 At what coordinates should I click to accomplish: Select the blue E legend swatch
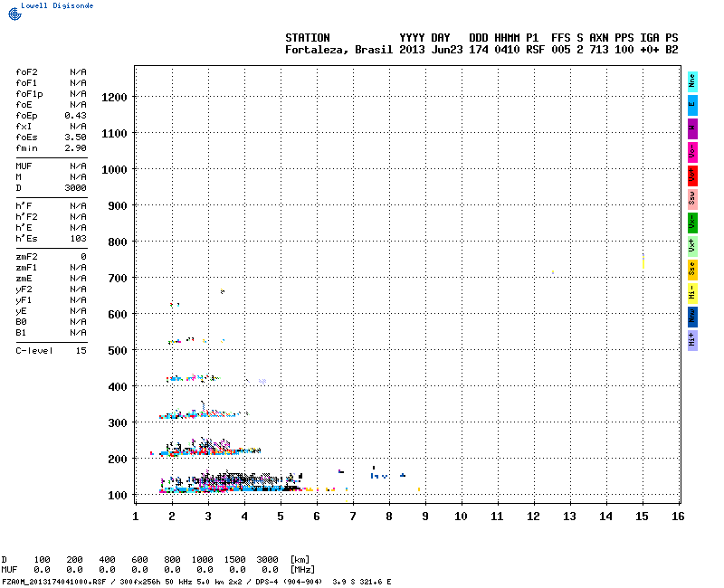click(x=692, y=105)
